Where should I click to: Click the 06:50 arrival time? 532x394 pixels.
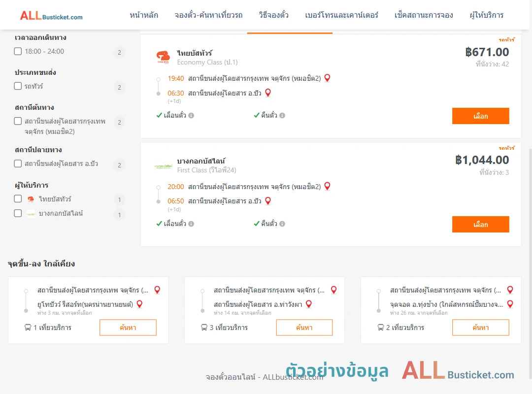176,201
